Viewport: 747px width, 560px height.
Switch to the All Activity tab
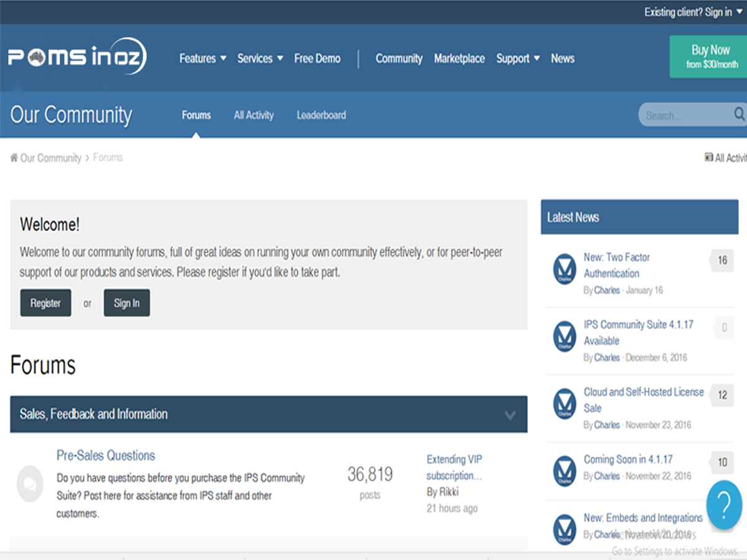click(253, 115)
